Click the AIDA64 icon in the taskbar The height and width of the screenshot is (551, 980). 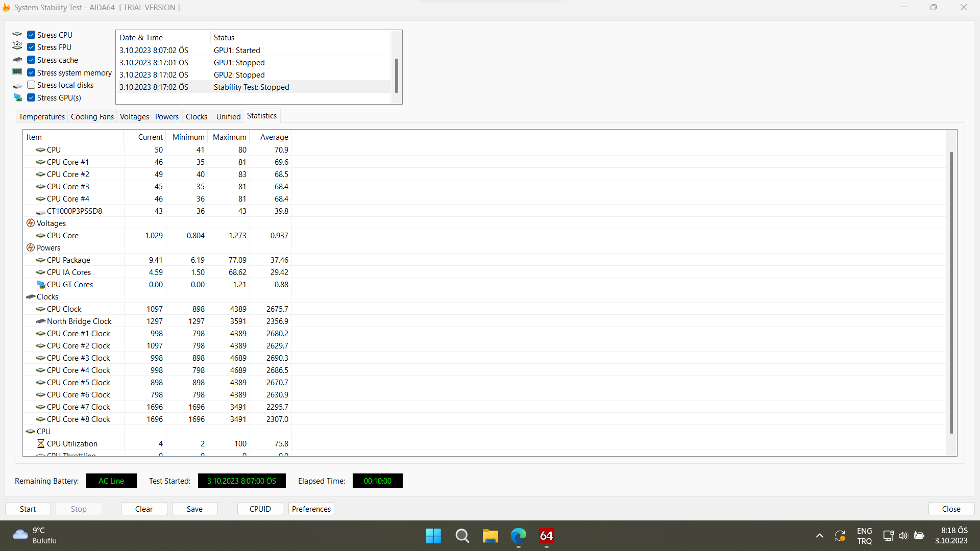[546, 536]
